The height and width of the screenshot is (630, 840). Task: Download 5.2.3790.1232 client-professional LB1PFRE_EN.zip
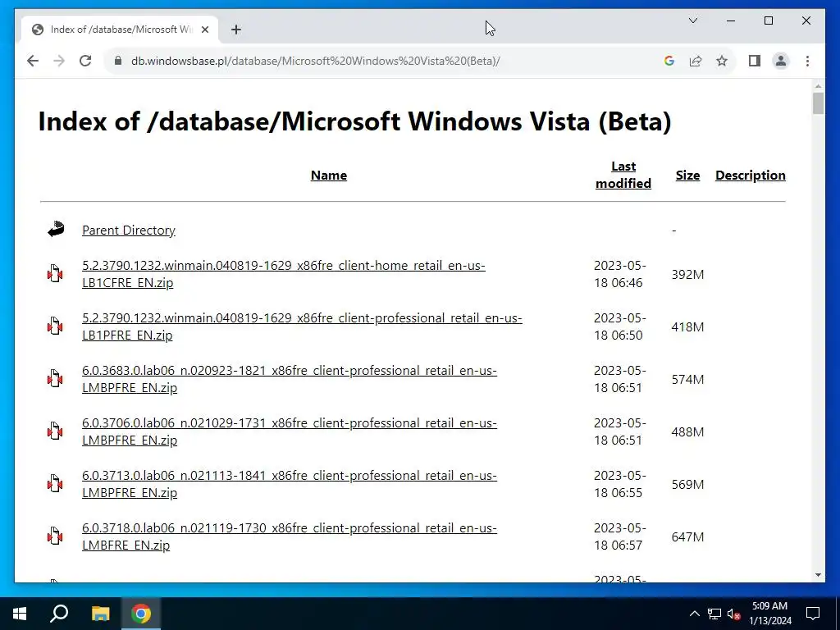(x=302, y=326)
